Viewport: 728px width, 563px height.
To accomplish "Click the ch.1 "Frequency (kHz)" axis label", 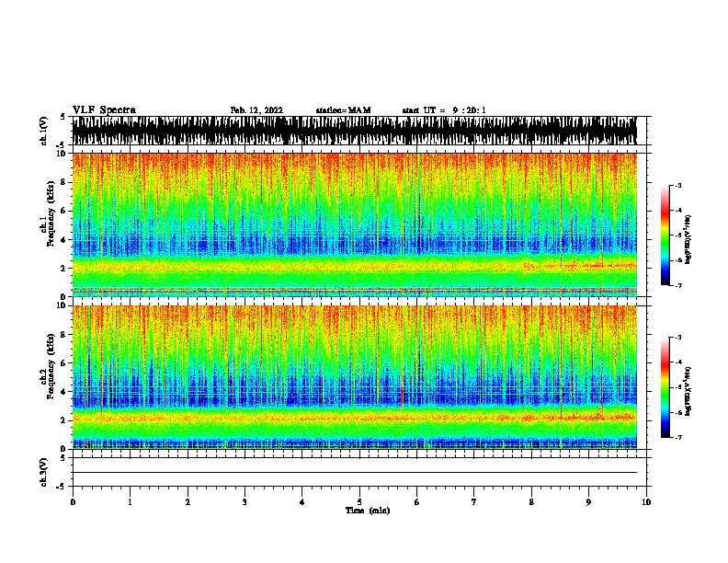I will tap(51, 214).
